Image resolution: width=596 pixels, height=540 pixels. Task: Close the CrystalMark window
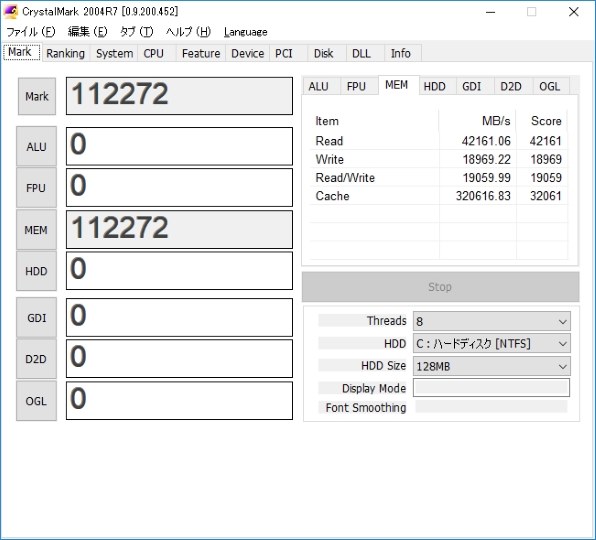point(574,12)
